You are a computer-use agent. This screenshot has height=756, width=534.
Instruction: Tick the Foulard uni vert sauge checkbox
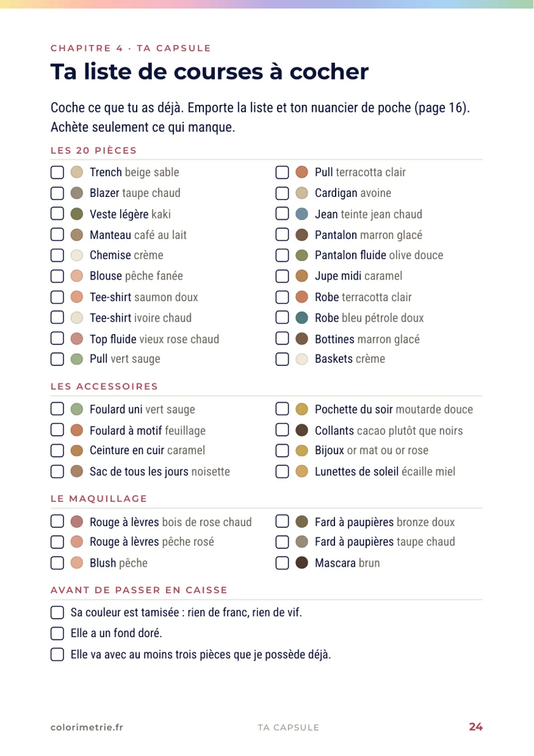click(57, 409)
